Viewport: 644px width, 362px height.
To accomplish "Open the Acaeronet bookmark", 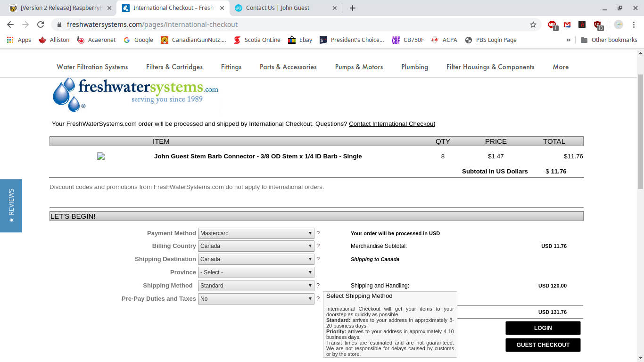I will click(x=96, y=40).
